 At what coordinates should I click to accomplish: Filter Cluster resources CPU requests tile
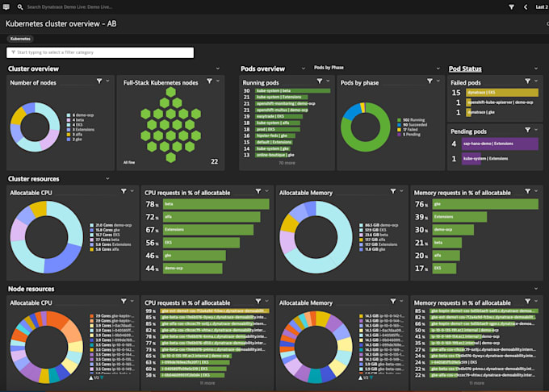pos(258,191)
